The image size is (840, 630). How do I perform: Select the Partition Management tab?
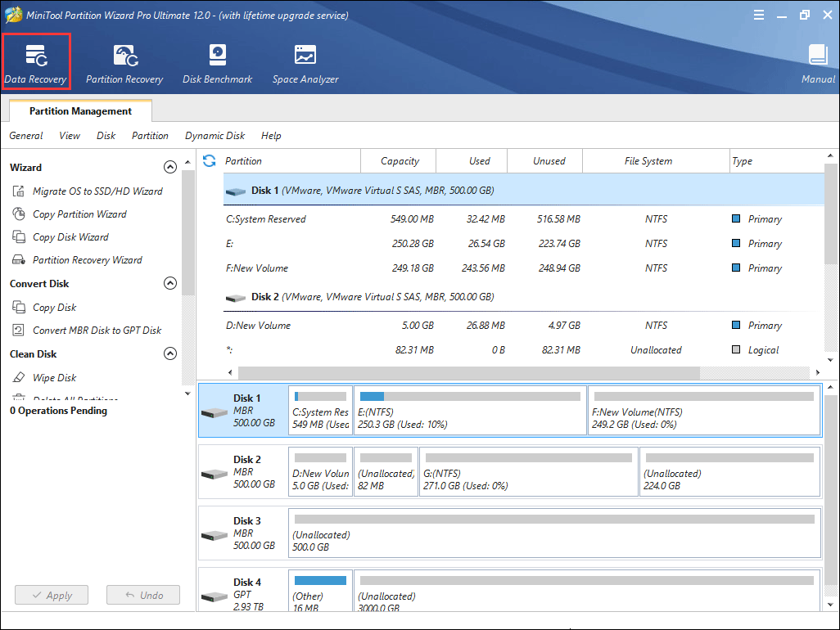(x=80, y=111)
